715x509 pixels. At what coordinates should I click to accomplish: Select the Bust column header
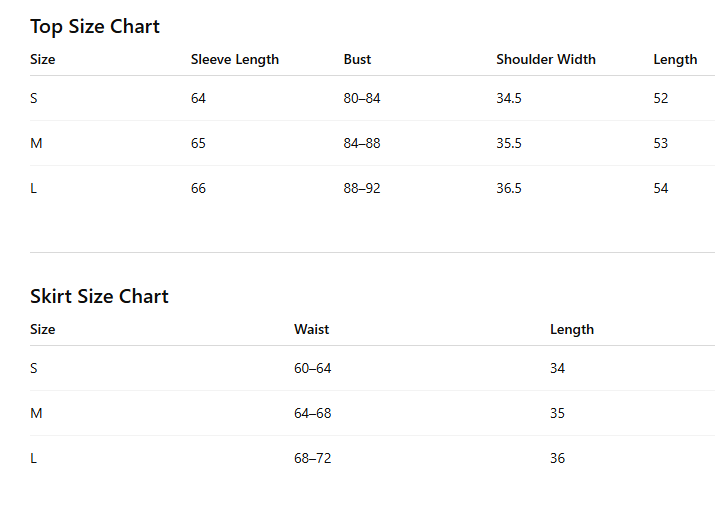pyautogui.click(x=357, y=59)
